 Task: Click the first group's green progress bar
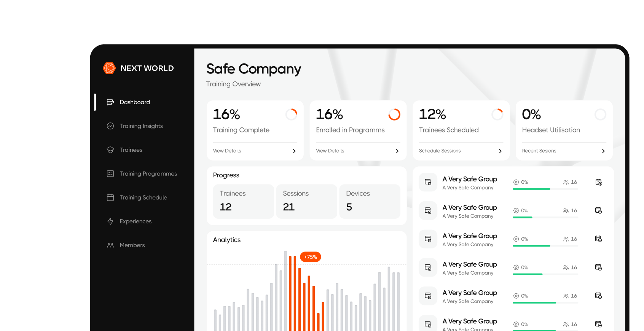coord(531,189)
